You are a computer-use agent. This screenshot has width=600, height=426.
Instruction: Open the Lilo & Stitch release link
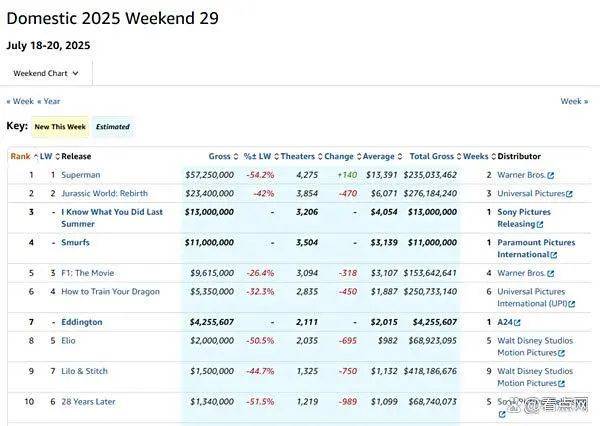point(85,371)
